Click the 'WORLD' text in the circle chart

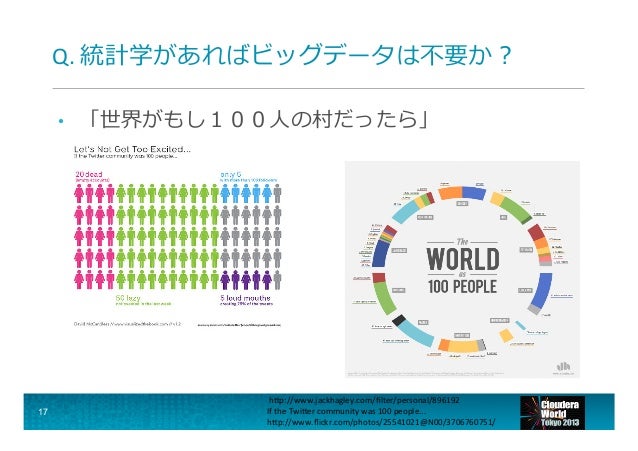(463, 259)
